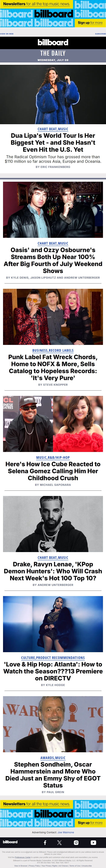Click the Drake black-and-white photo

[x=53, y=524]
